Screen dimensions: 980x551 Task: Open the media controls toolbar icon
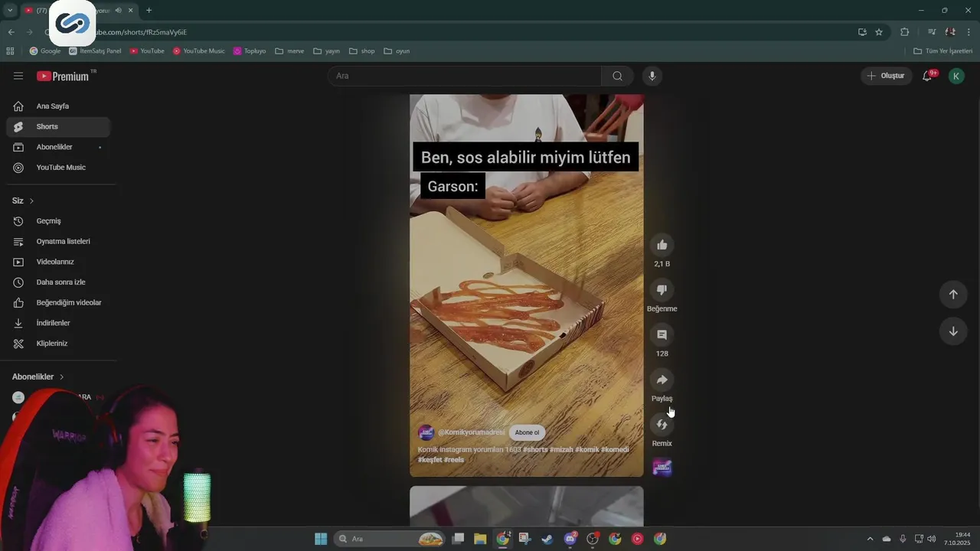pyautogui.click(x=932, y=32)
